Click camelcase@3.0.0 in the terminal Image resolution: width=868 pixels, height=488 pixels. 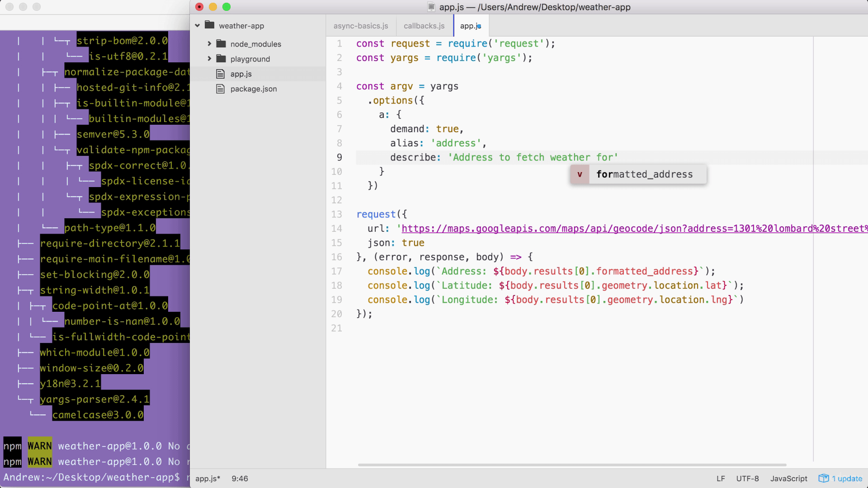click(x=98, y=415)
